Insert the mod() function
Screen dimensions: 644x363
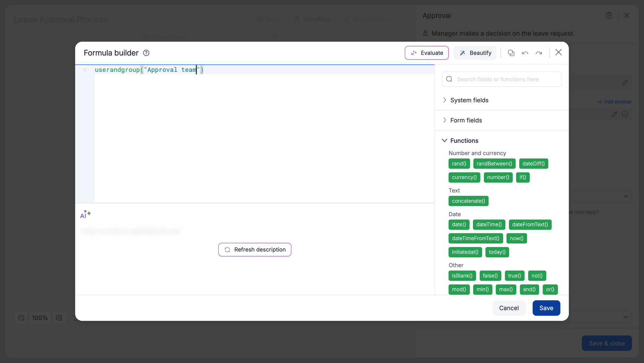pos(459,290)
